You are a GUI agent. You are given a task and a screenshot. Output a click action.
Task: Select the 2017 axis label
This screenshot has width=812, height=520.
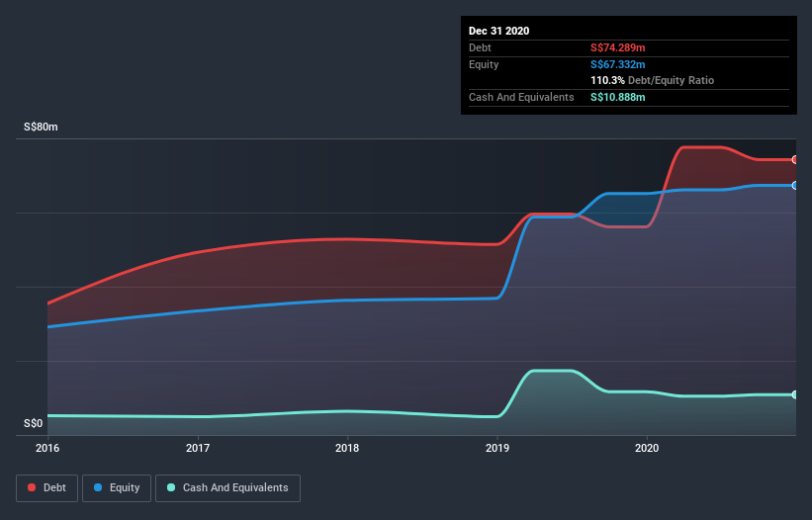tap(198, 448)
